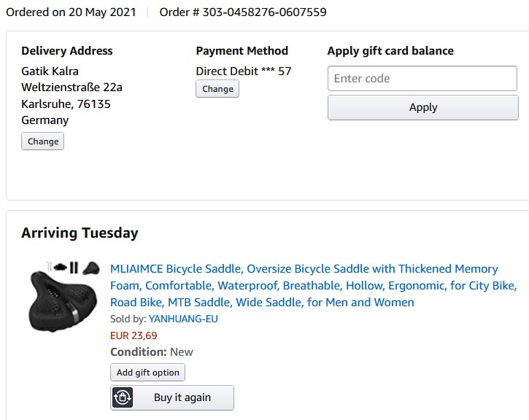Click the EUR 23,69 price
The height and width of the screenshot is (420, 529).
click(134, 335)
